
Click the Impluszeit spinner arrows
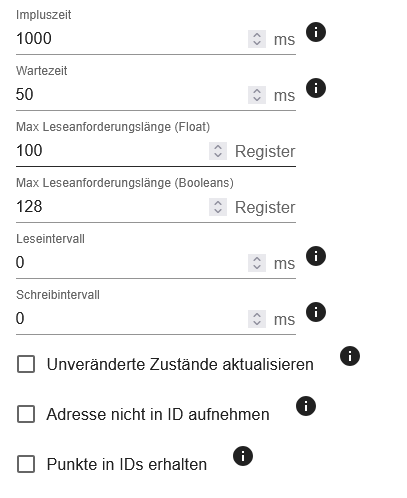point(257,39)
